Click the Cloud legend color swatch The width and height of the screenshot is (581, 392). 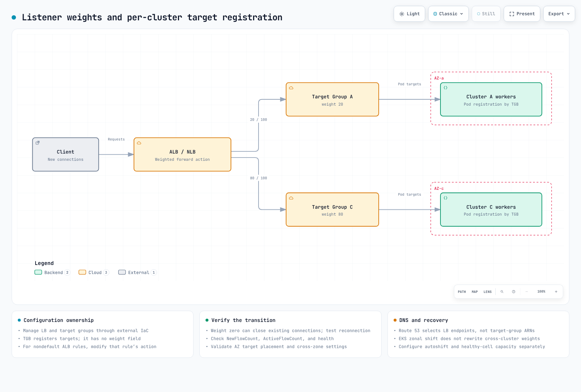(82, 272)
